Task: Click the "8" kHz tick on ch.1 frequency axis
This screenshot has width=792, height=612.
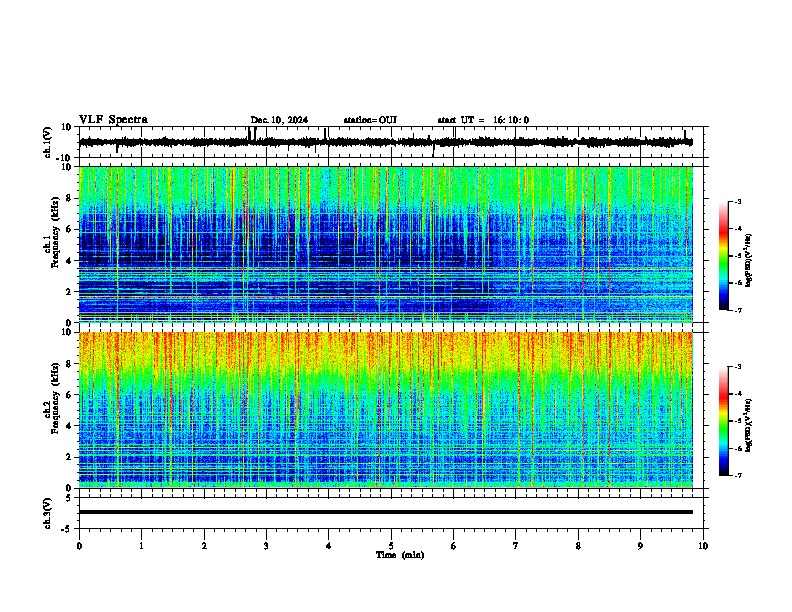Action: coord(69,198)
